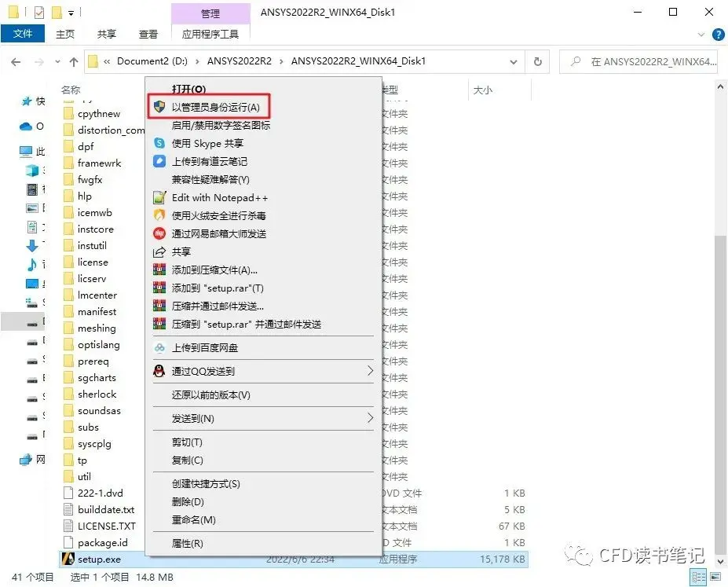
Task: Expand the path breadcrumb after Document2 (D:)
Action: (197, 61)
